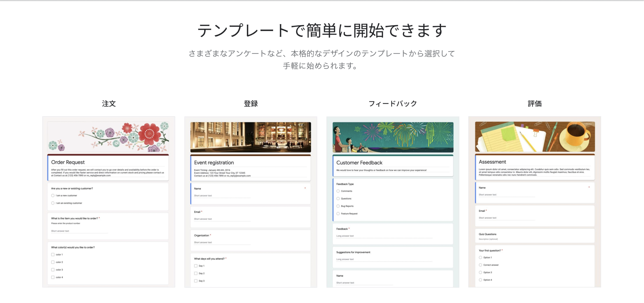Viewport: 644px width, 303px height.
Task: Select the "I am a new customer" radio button
Action: tap(53, 195)
